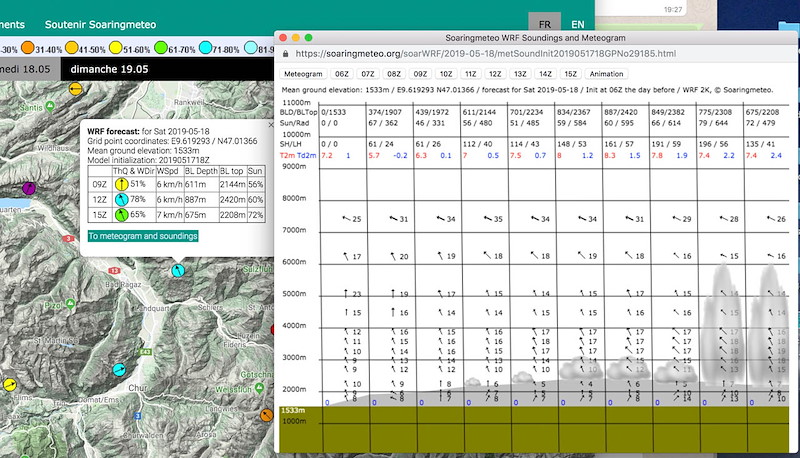Select the 14Z sounding
The height and width of the screenshot is (458, 800).
click(x=545, y=74)
